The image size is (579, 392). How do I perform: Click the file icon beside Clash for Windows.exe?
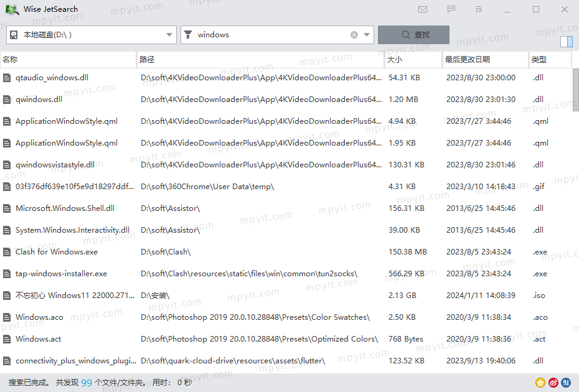(x=7, y=252)
